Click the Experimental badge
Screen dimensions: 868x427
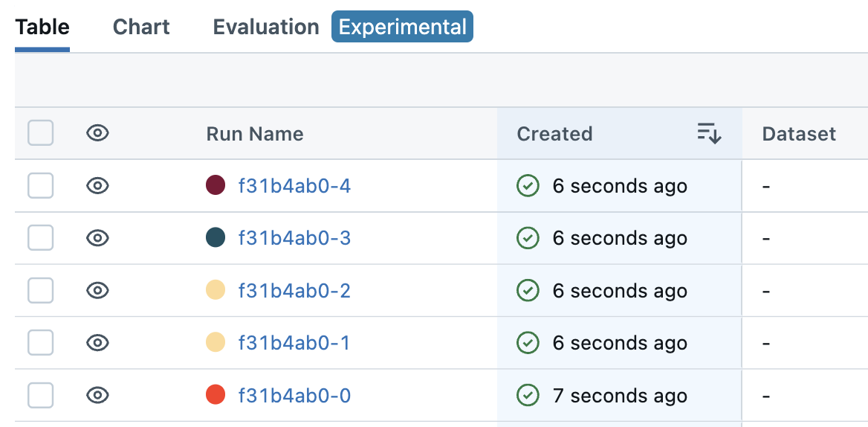tap(403, 27)
